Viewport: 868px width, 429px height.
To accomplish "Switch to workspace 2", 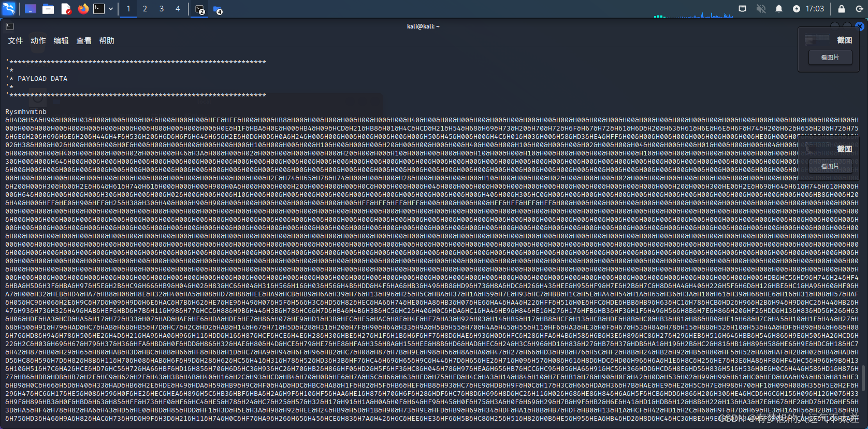I will click(145, 9).
